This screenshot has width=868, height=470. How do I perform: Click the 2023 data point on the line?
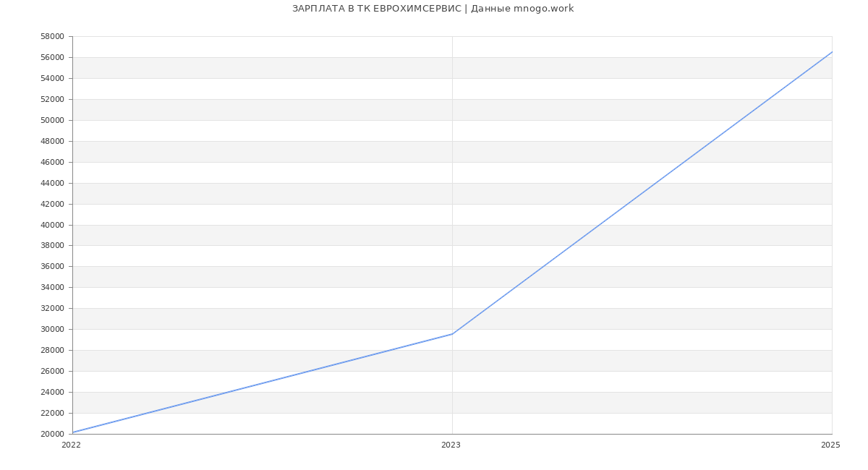pyautogui.click(x=452, y=334)
